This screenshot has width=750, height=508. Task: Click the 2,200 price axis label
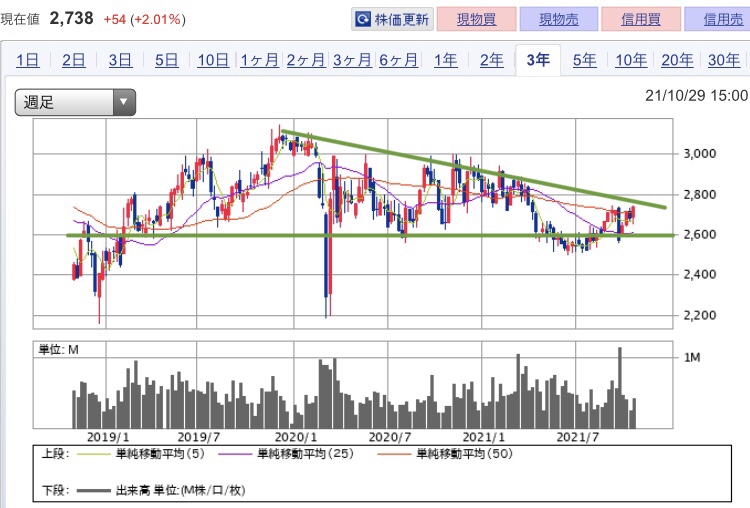(x=700, y=315)
